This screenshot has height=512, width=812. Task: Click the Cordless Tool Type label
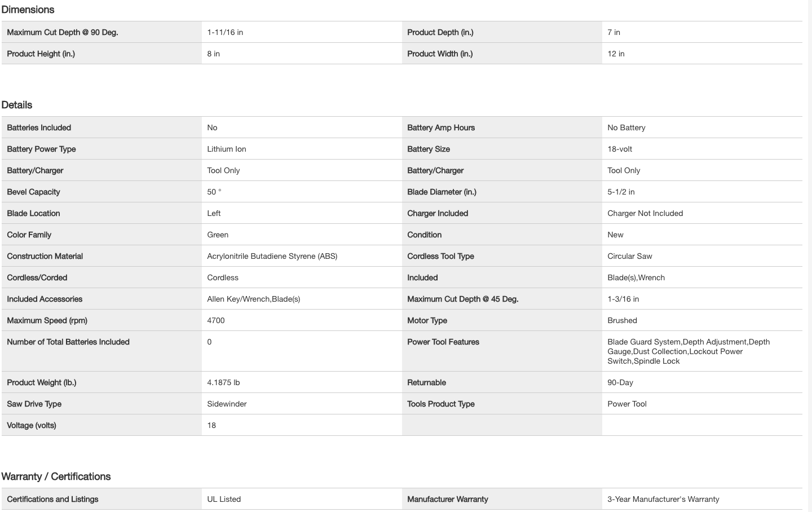440,256
